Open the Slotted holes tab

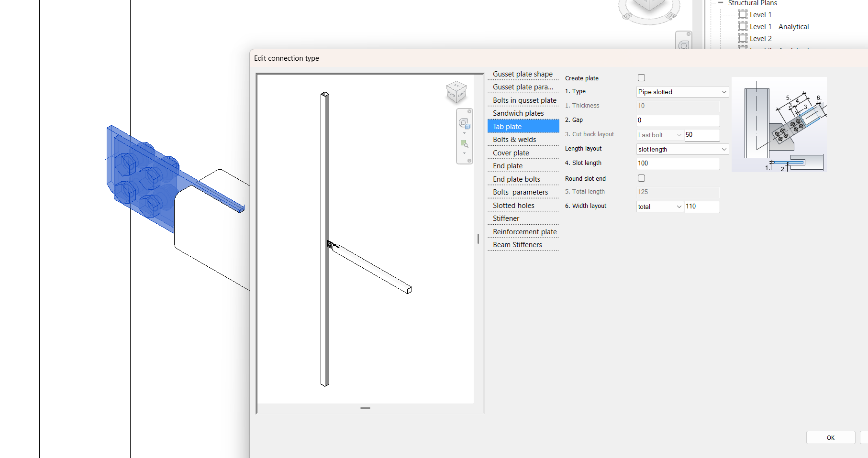click(523, 206)
